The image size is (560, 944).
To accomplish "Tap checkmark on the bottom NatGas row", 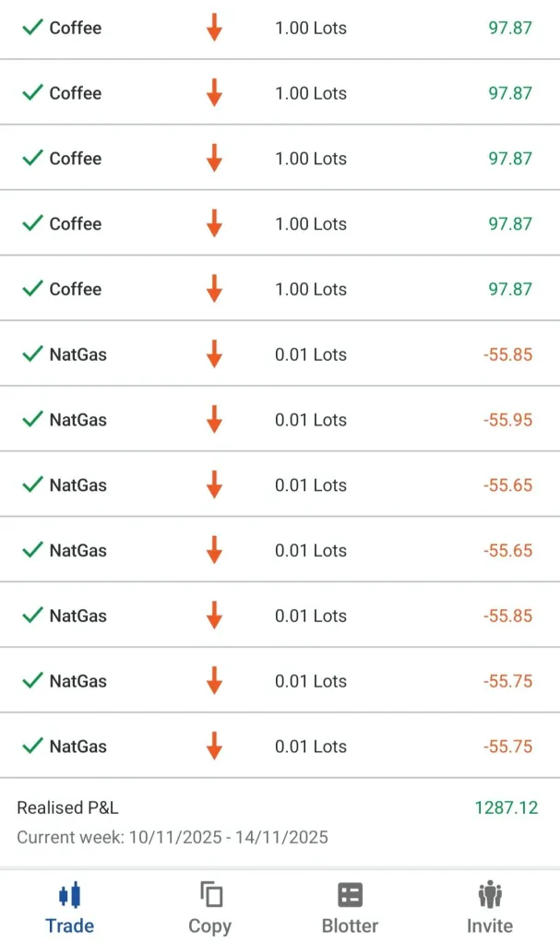I will [x=33, y=746].
